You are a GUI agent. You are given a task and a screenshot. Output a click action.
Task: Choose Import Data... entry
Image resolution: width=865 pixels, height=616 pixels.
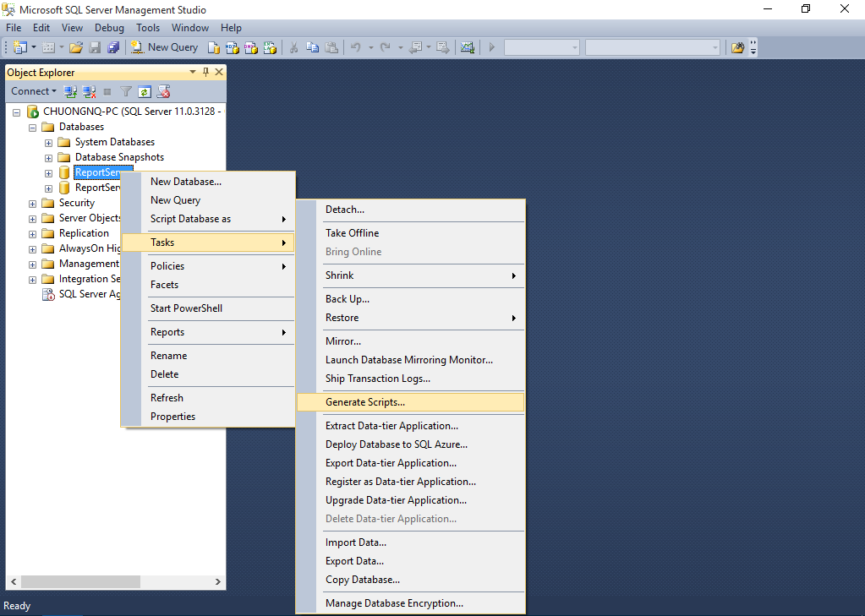pyautogui.click(x=410, y=542)
